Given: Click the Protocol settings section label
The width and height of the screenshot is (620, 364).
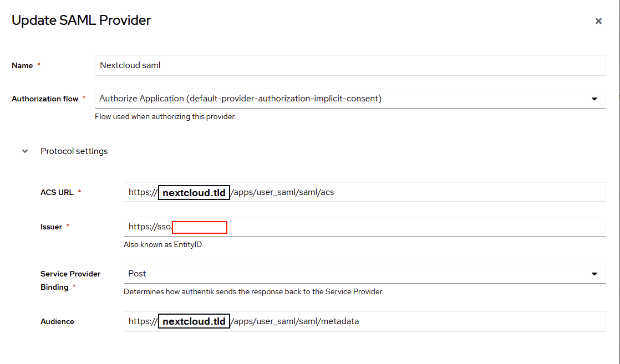Looking at the screenshot, I should point(74,151).
